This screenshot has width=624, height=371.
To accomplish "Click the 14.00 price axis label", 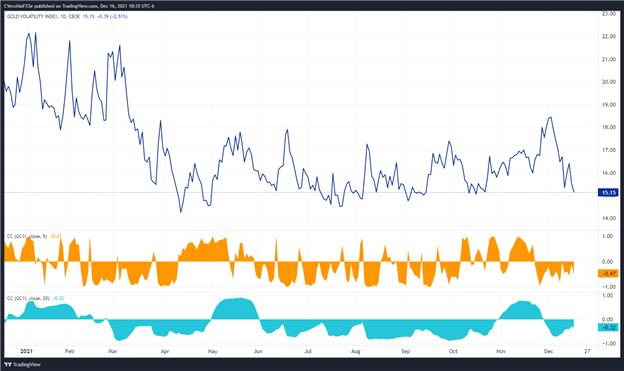I will pos(609,219).
